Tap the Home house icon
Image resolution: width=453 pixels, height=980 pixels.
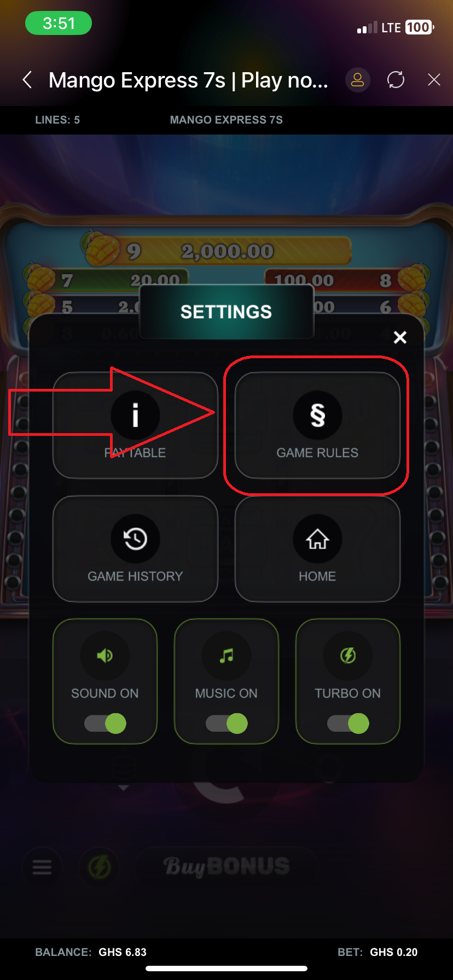[317, 539]
